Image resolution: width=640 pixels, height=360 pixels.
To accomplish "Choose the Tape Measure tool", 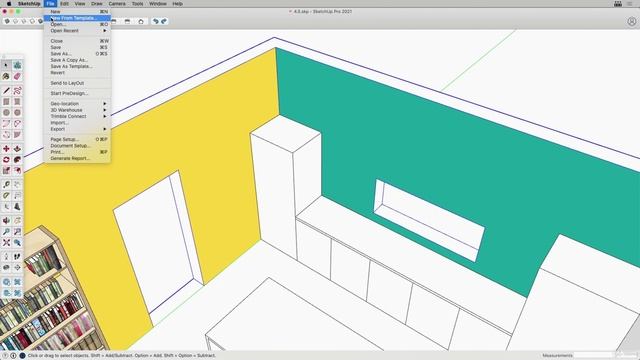I will (6, 185).
